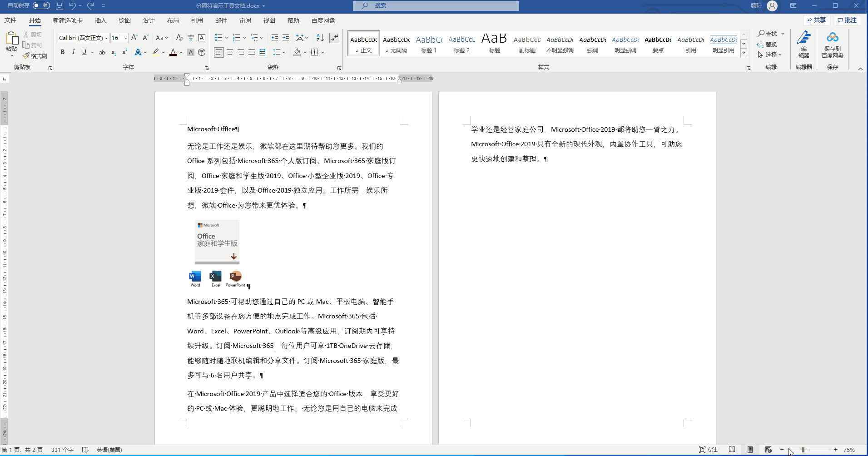This screenshot has height=456, width=868.
Task: Click the Format Painter brush
Action: [x=35, y=56]
